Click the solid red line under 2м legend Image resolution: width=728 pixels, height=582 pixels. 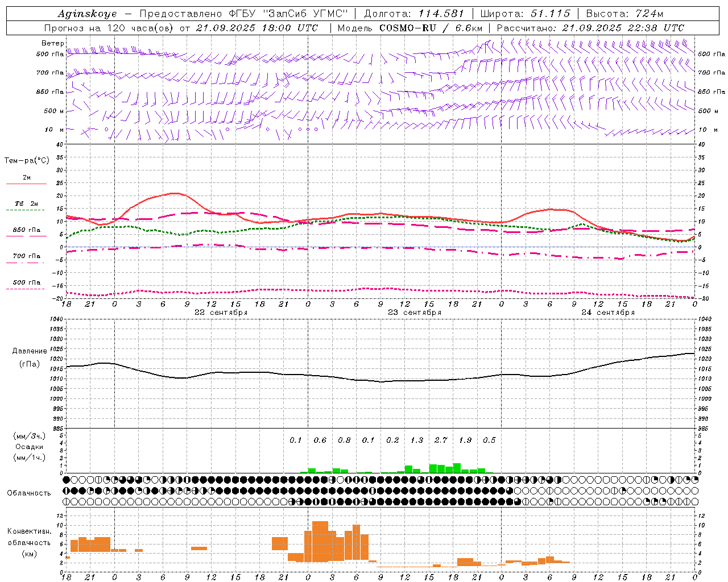(26, 184)
